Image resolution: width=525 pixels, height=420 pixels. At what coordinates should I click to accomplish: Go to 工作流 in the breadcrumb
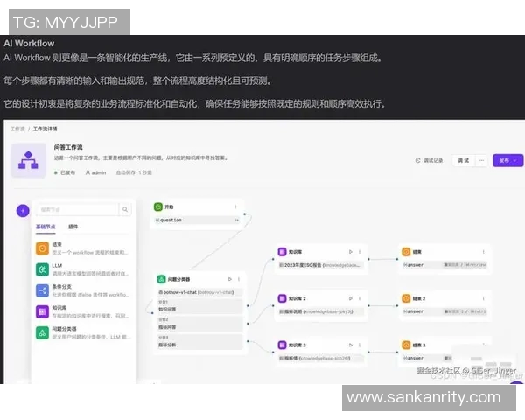(x=17, y=129)
